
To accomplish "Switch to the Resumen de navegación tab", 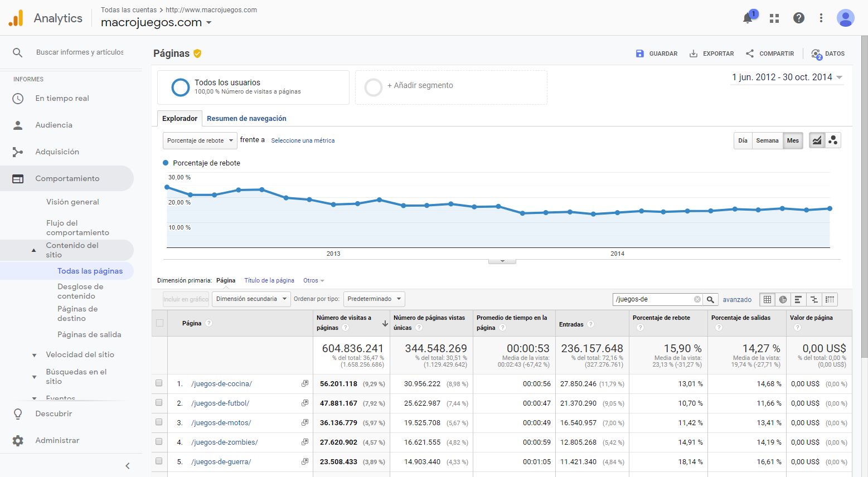I will [x=246, y=118].
